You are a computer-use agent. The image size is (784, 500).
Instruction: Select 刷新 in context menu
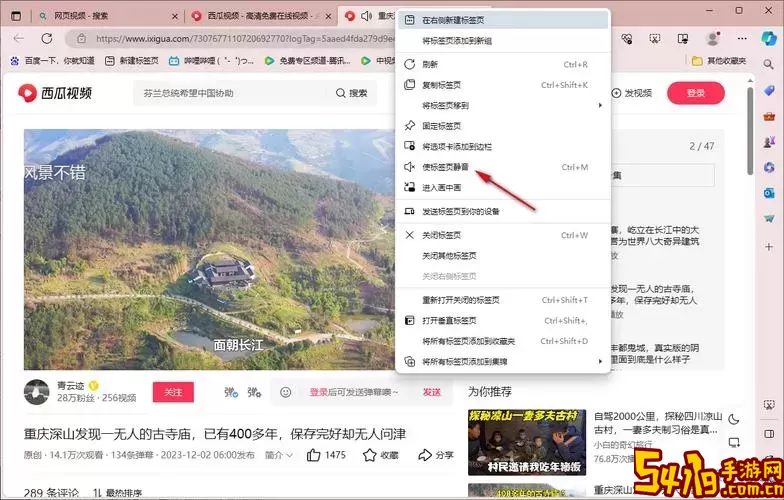pyautogui.click(x=503, y=64)
